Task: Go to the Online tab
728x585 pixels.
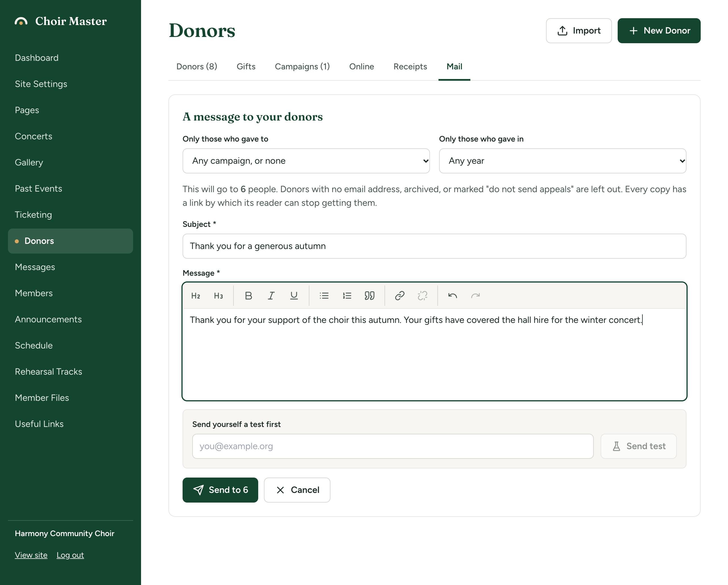Action: [362, 67]
